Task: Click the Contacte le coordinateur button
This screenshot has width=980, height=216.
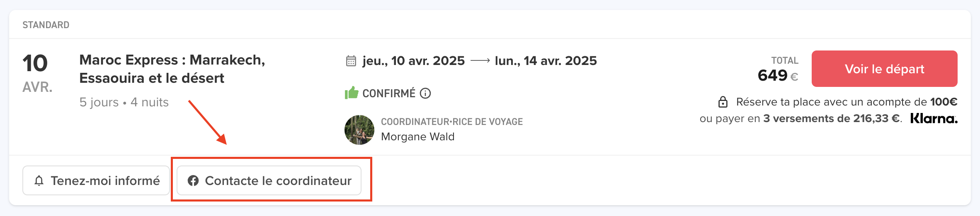Action: coord(269,180)
